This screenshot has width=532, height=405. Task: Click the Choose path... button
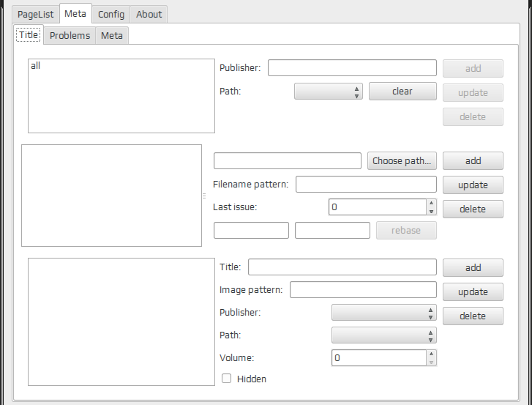[x=402, y=160]
